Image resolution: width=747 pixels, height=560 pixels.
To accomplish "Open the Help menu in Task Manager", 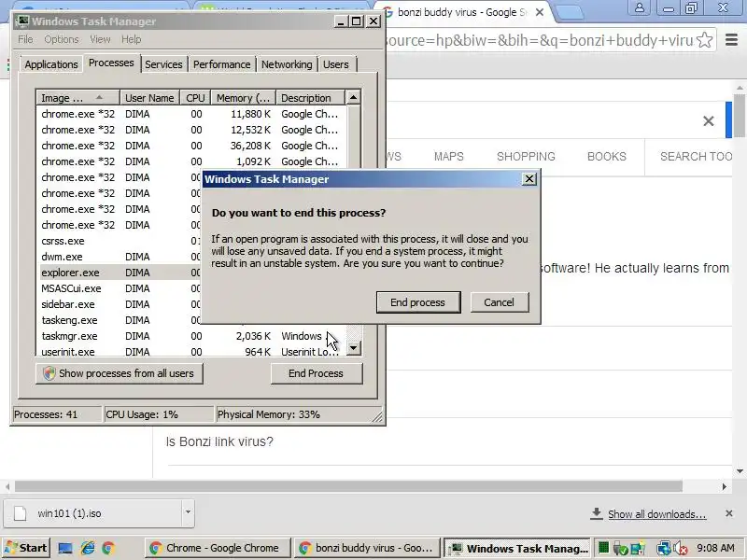I will click(131, 39).
